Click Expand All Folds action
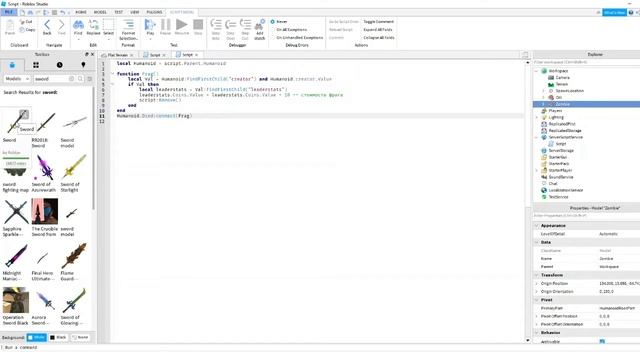The image size is (640, 360). (378, 30)
